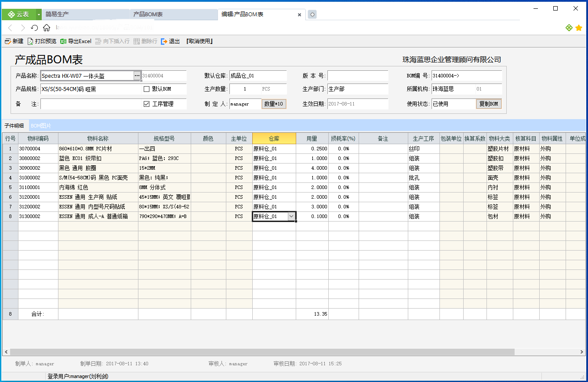Open the dropdown arrow next to 云表

[x=39, y=15]
